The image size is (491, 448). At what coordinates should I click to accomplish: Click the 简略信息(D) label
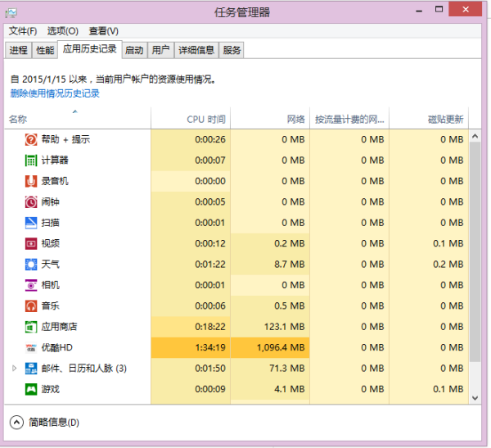pos(54,423)
